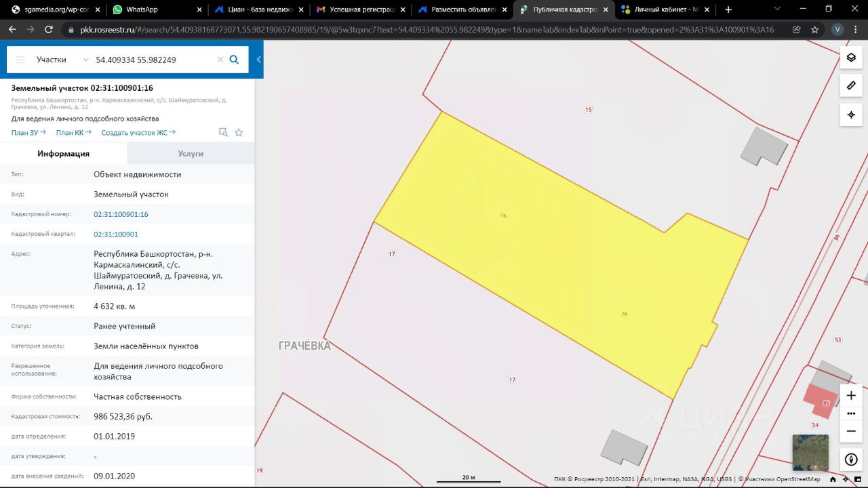Expand the Участки search type dropdown
This screenshot has width=868, height=488.
(62, 60)
